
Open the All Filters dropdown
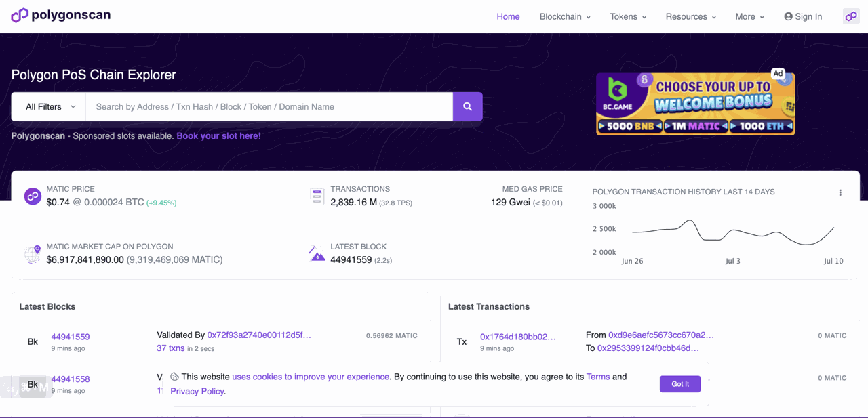47,106
